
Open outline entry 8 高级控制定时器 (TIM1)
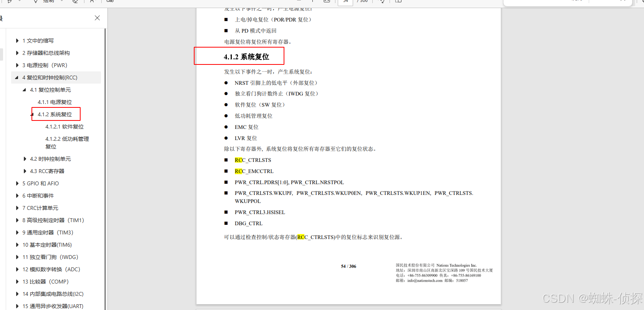tap(53, 220)
